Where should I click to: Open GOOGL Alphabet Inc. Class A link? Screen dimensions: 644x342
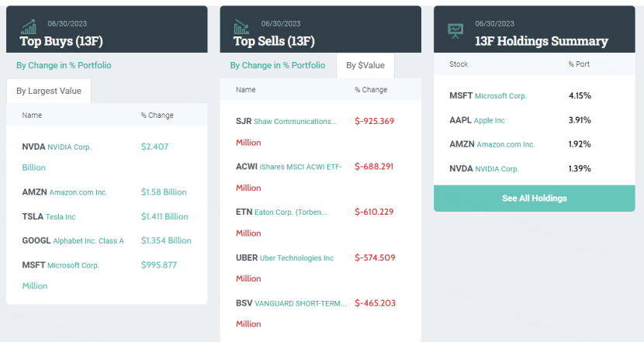pyautogui.click(x=73, y=240)
